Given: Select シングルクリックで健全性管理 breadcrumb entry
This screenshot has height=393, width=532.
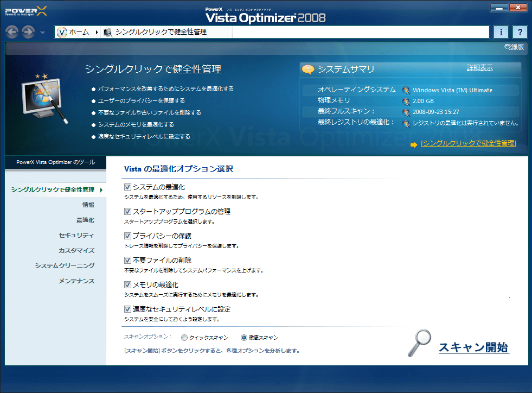Looking at the screenshot, I should pos(161,32).
